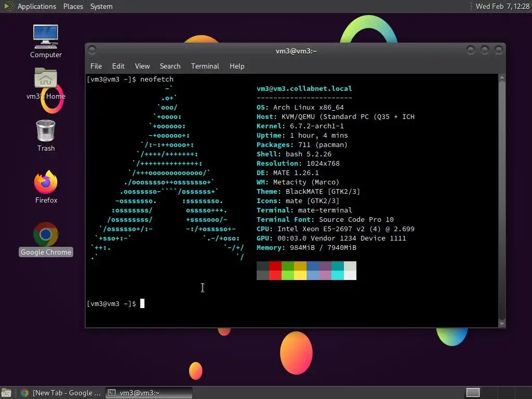The height and width of the screenshot is (399, 532).
Task: Switch to the New Tab - Google Chrome taskbar item
Action: point(61,393)
